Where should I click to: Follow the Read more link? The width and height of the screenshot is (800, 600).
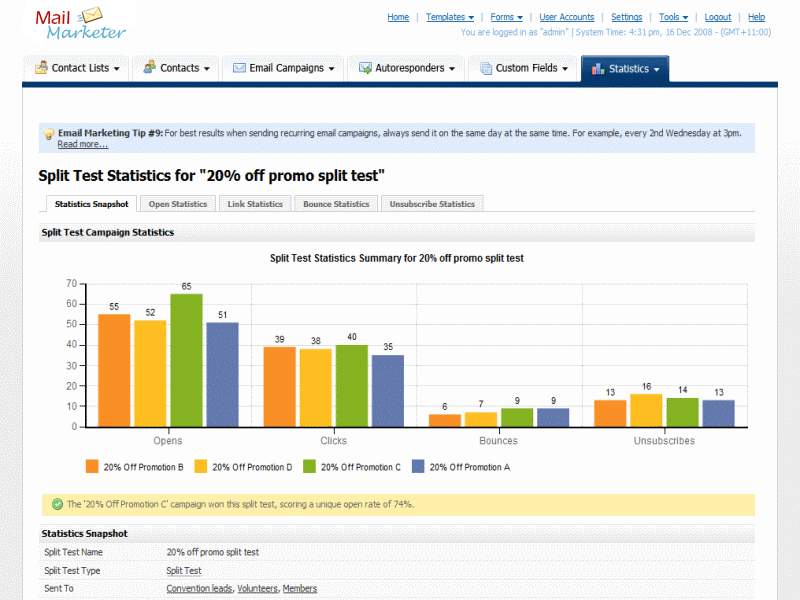[x=82, y=144]
